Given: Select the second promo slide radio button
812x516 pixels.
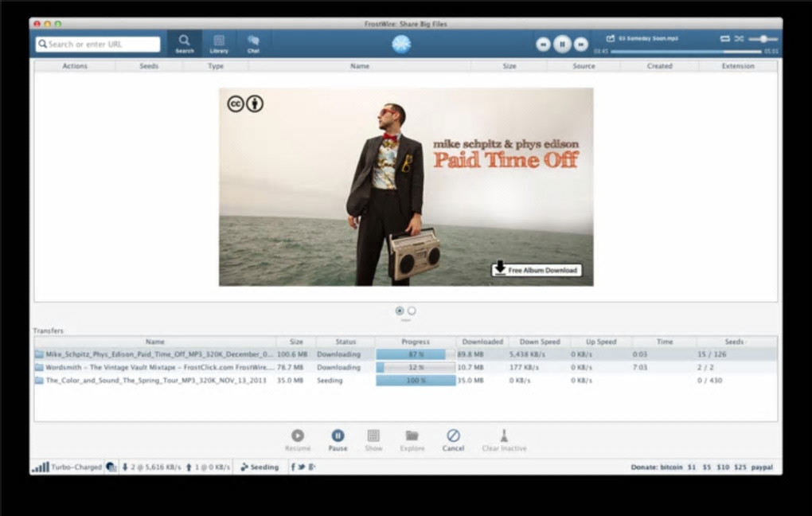Looking at the screenshot, I should click(412, 311).
